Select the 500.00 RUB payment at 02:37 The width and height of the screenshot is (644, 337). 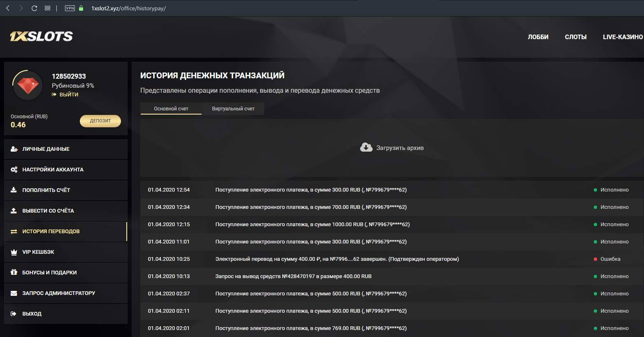311,294
